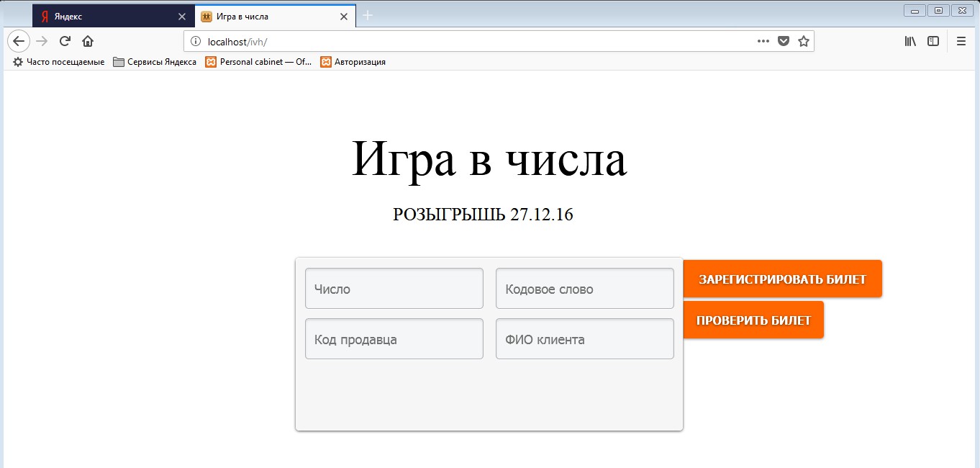Click ПРОВЕРИТЬ БИЛЕТ button
This screenshot has height=468, width=980.
pos(753,320)
